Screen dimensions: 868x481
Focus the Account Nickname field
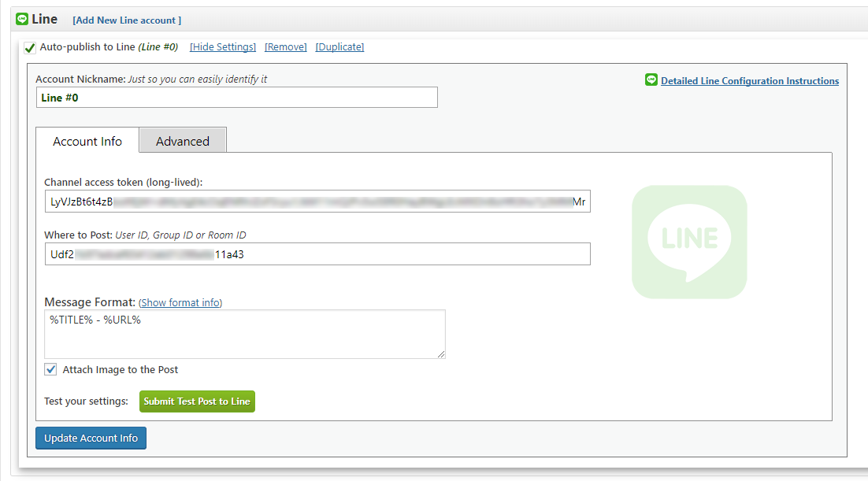(237, 98)
